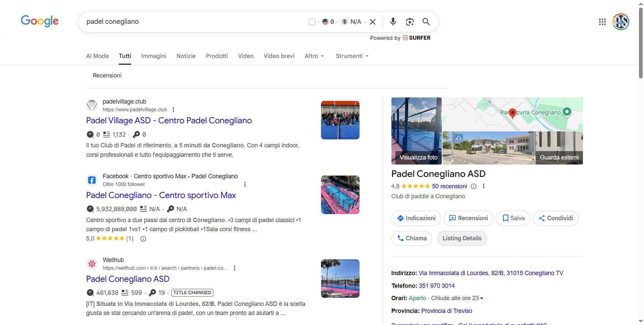This screenshot has width=644, height=325.
Task: Click the page vertical scrollbar
Action: click(x=641, y=44)
